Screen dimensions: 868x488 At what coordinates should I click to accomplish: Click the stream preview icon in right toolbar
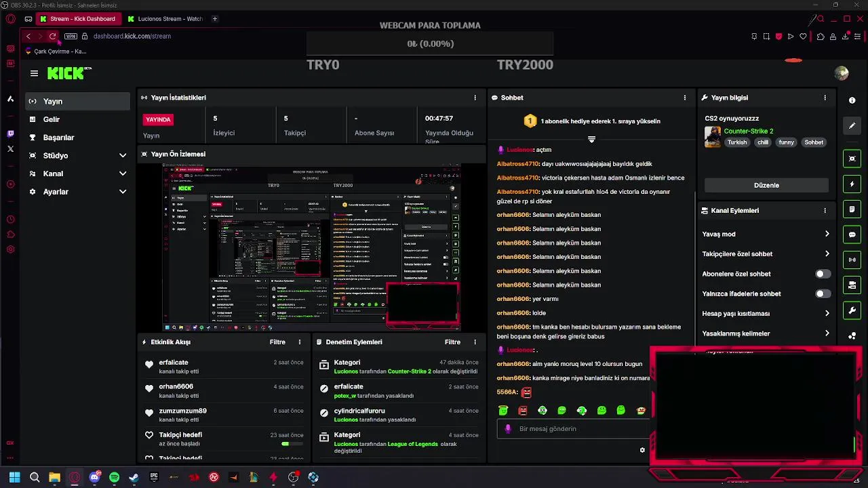point(852,159)
